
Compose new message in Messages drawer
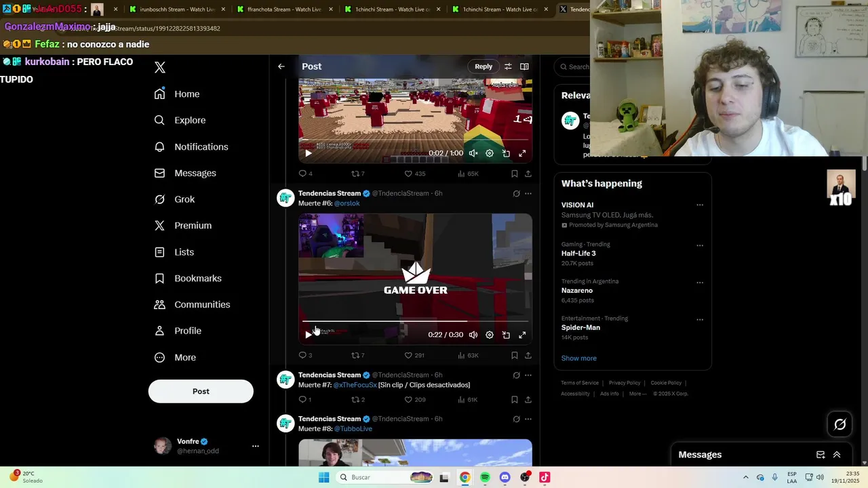[x=821, y=455]
